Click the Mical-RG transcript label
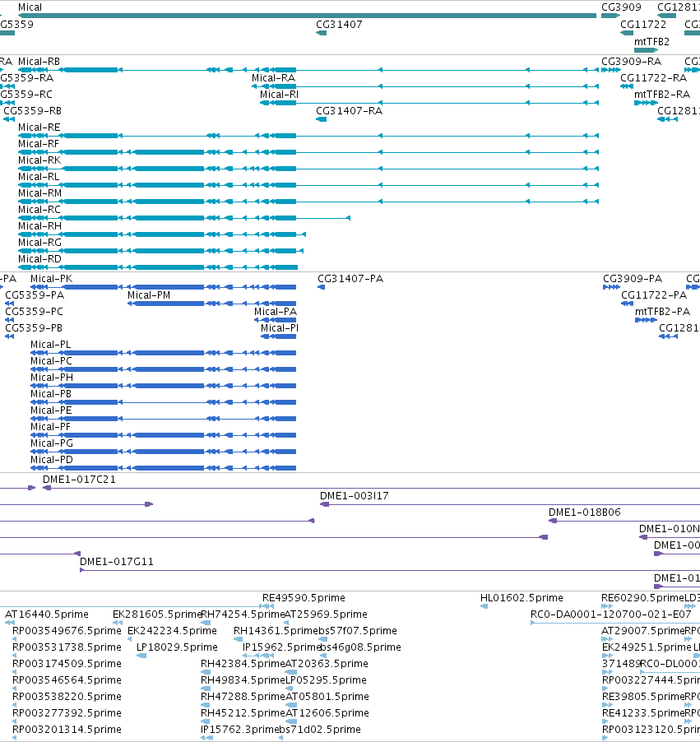The height and width of the screenshot is (742, 700). click(x=39, y=243)
